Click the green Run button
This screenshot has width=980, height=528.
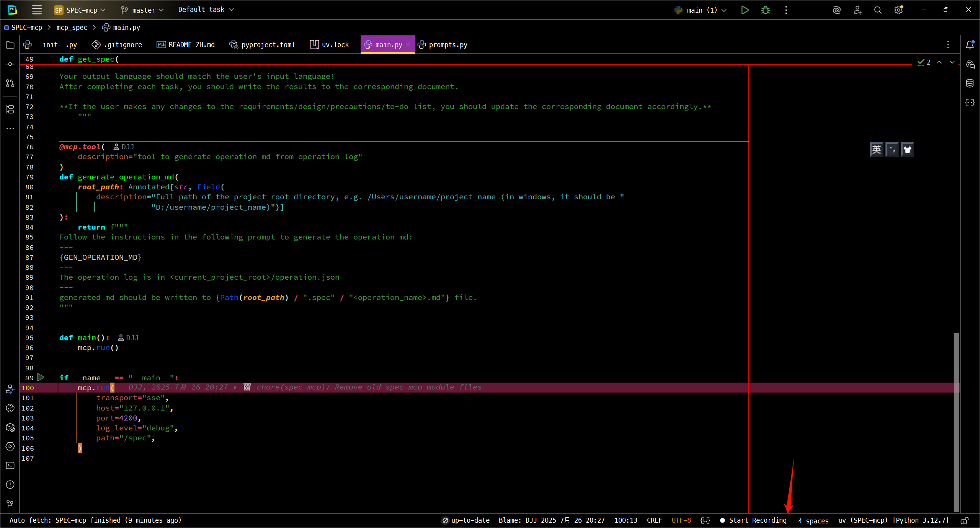click(745, 10)
